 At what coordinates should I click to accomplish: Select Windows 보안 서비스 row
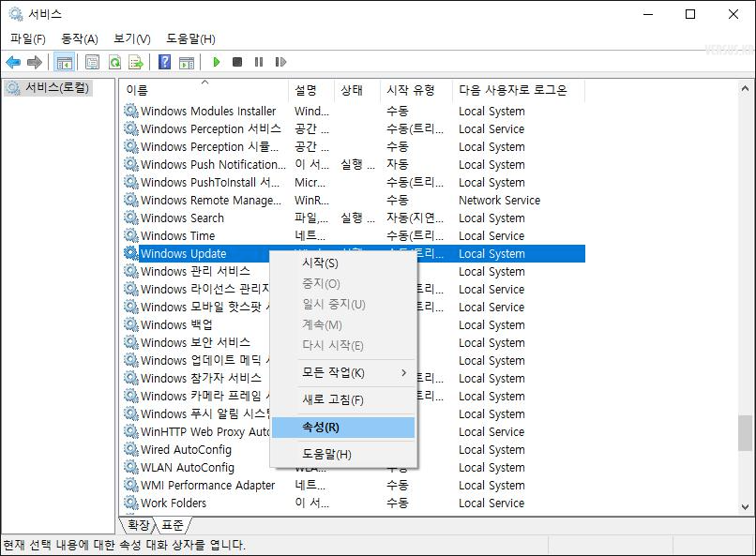(354, 342)
